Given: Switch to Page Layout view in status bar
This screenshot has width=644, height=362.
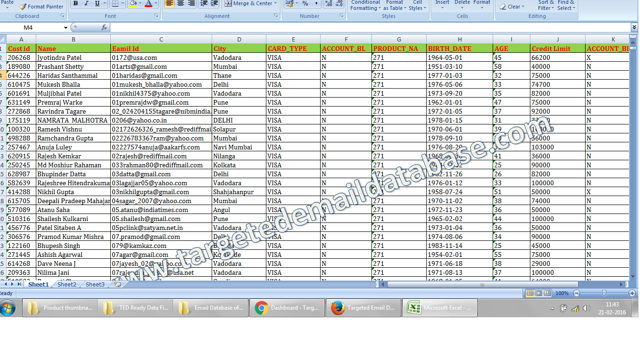Looking at the screenshot, I should click(538, 293).
